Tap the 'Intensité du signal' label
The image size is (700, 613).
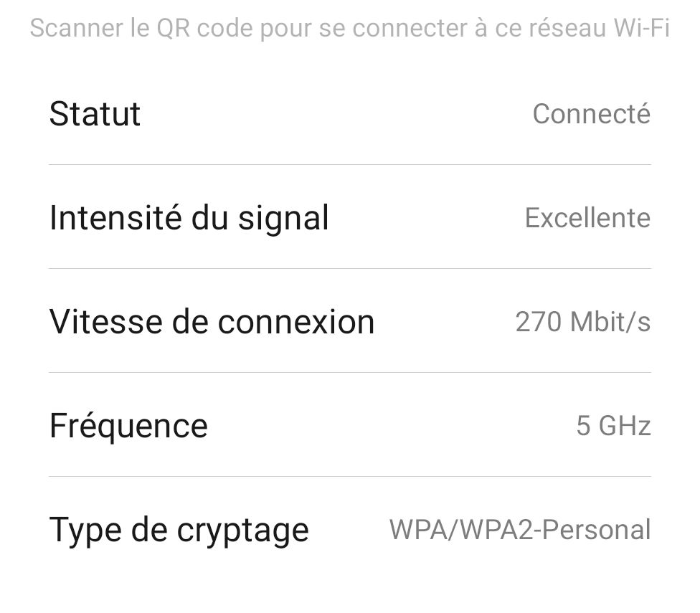click(x=189, y=218)
